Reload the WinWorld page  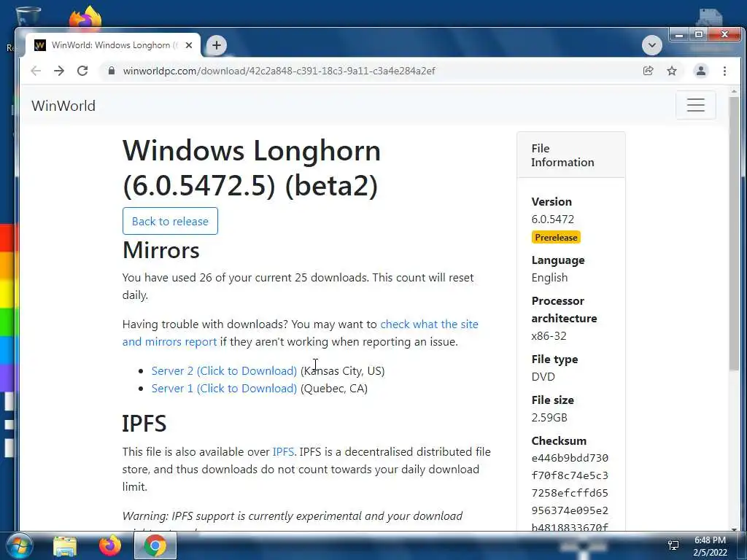[x=82, y=71]
